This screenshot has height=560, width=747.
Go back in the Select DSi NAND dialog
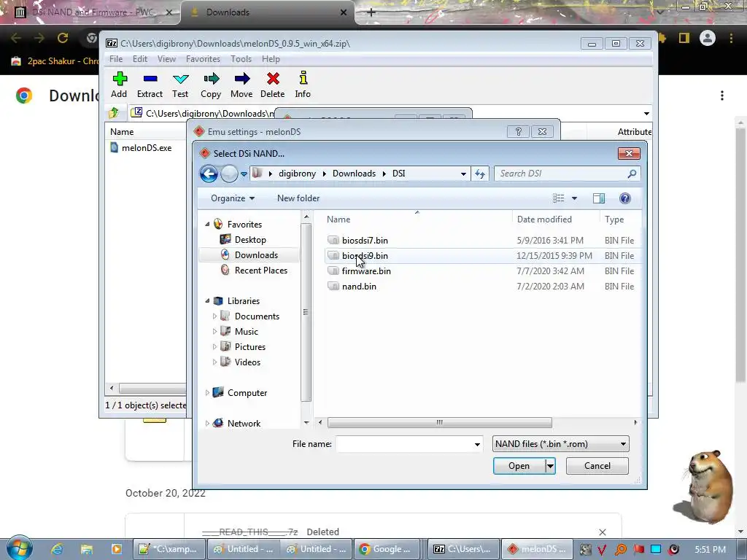(209, 174)
